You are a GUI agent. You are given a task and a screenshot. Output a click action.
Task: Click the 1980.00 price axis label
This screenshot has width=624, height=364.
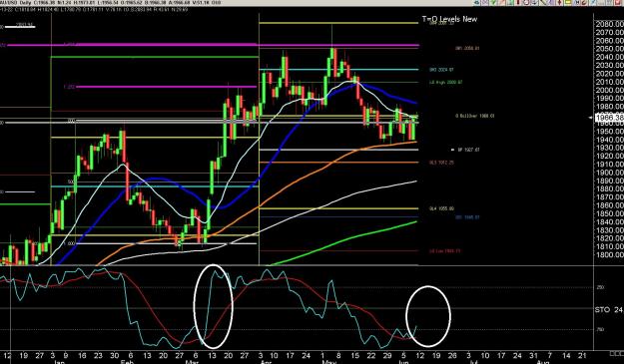point(609,107)
